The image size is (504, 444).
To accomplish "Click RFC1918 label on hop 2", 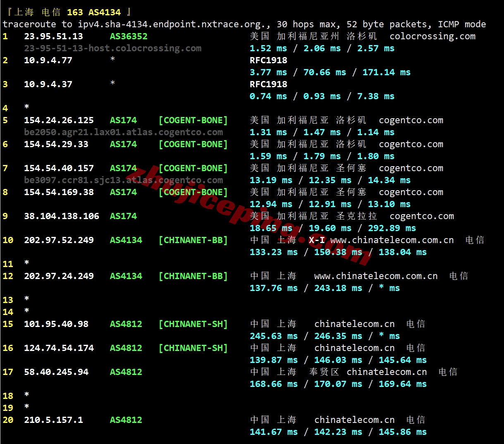I will coord(268,60).
